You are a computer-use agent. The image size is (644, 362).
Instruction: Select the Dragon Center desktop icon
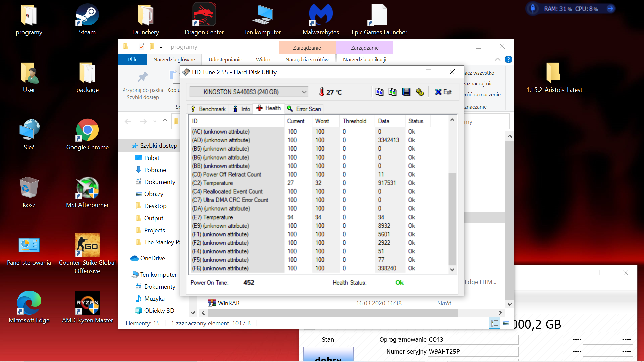[x=204, y=19]
